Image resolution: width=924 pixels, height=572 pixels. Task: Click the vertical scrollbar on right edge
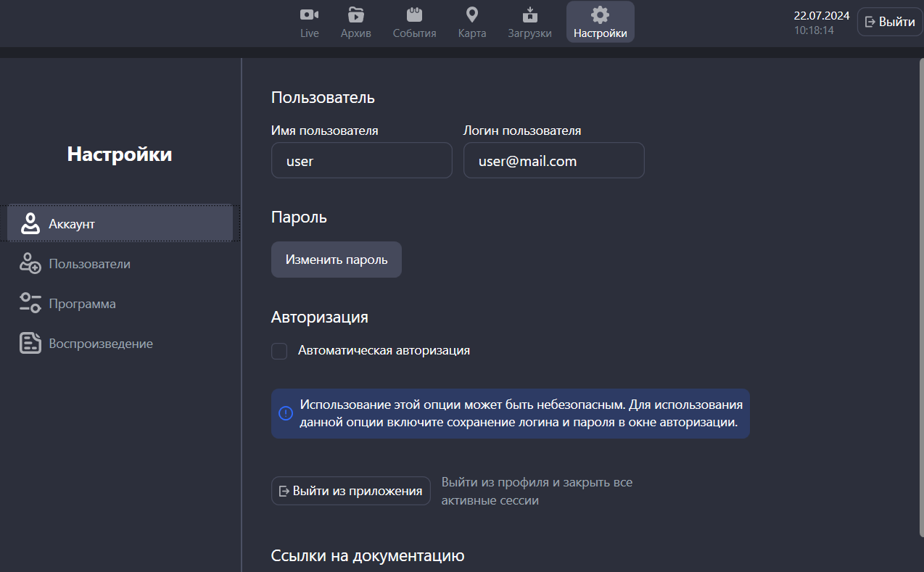click(919, 290)
